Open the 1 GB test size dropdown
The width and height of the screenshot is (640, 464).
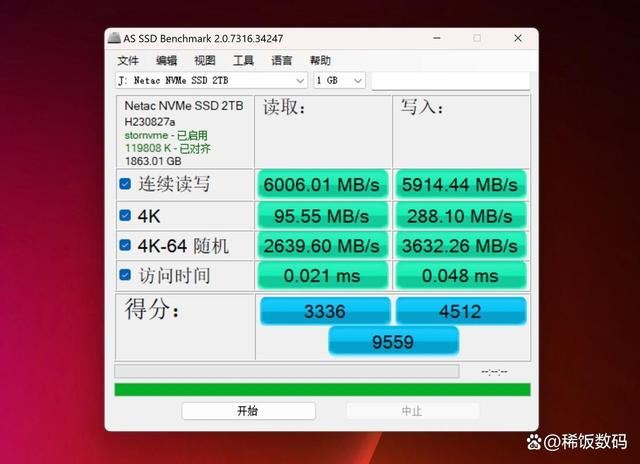click(x=339, y=80)
